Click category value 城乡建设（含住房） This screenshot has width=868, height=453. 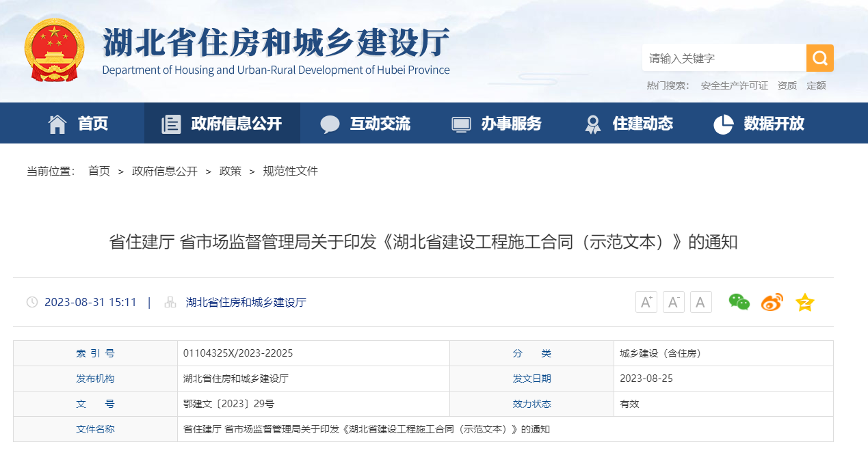tap(660, 353)
